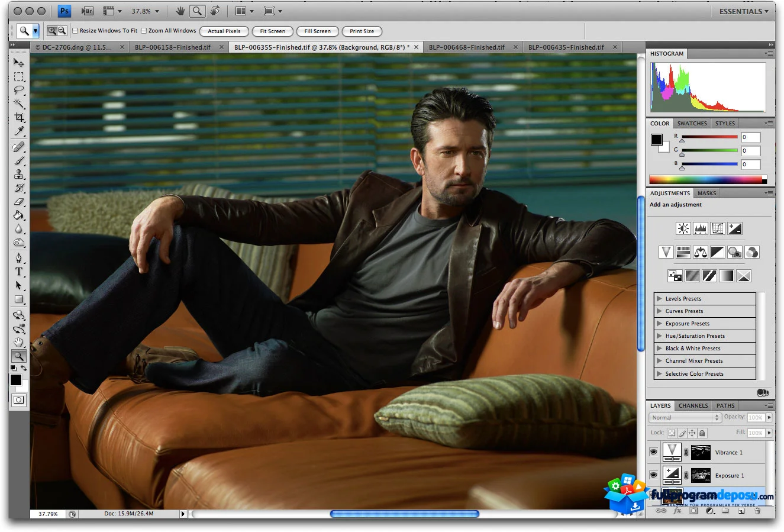Click the Fit Screen button
Screen dimensions: 784x532
click(x=273, y=31)
